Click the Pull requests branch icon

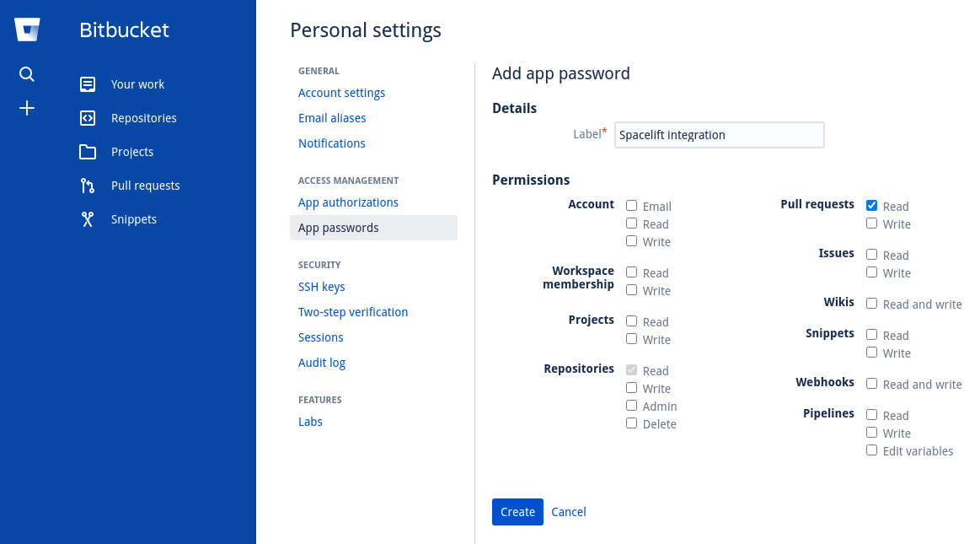tap(87, 185)
